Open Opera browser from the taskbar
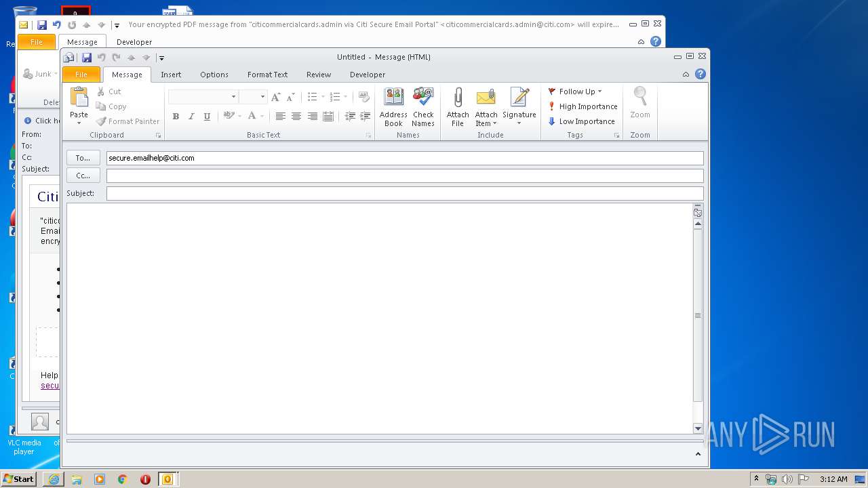 click(145, 479)
